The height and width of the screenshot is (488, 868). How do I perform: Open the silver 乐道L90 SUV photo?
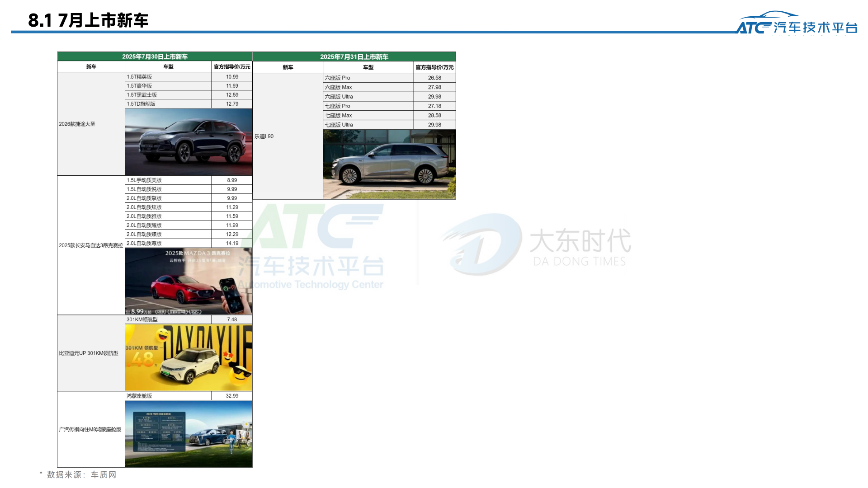[389, 164]
